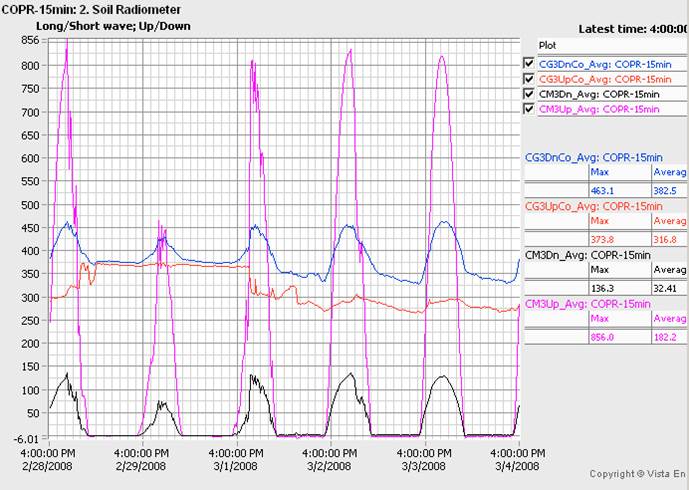Click the blue curve peak near 3/3/2008
Viewport: 689px width, 490px height.
coord(445,222)
